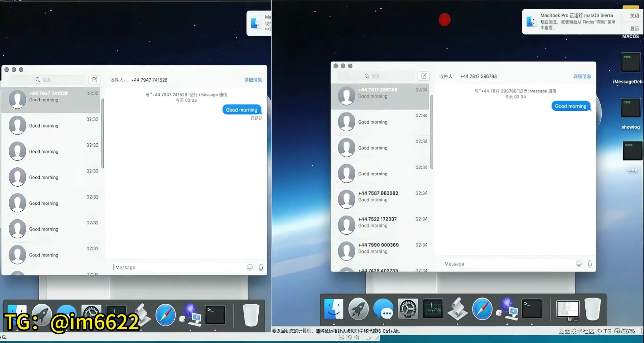This screenshot has width=644, height=343.
Task: Click recipient +44 7817 296788 in right header
Action: coord(479,76)
